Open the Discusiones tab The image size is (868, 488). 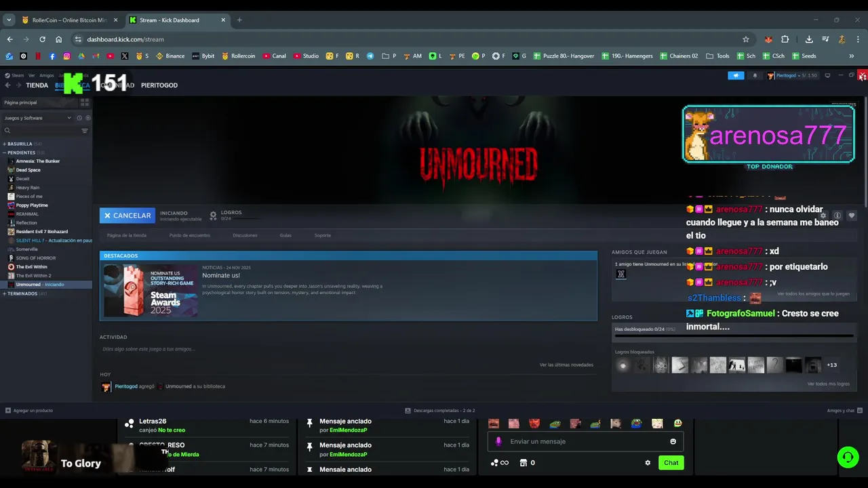[x=245, y=235]
